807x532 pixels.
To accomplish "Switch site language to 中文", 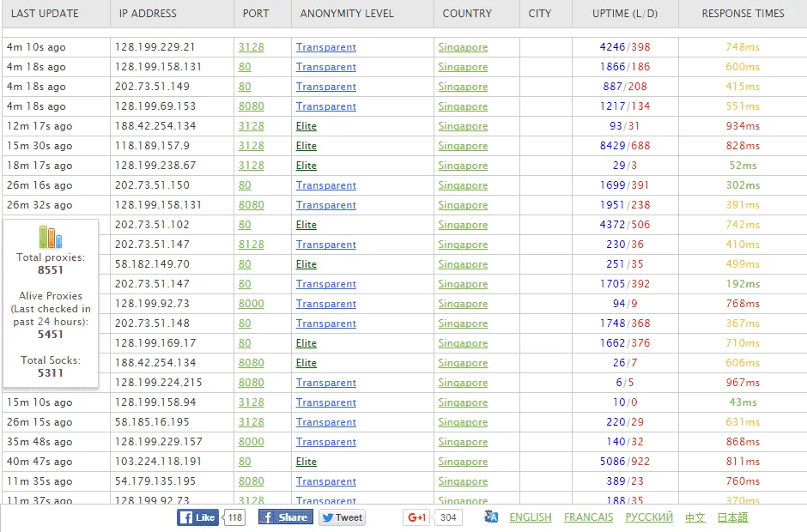I will (x=695, y=517).
